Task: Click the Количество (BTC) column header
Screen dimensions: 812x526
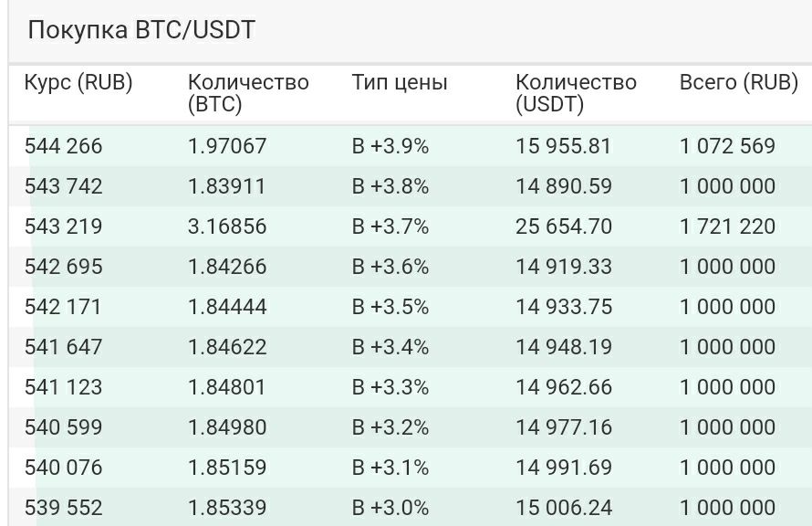Action: (248, 93)
